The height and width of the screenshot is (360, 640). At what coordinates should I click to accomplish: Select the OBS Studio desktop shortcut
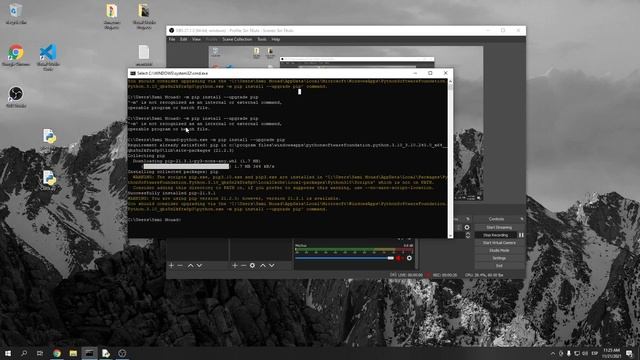point(16,97)
